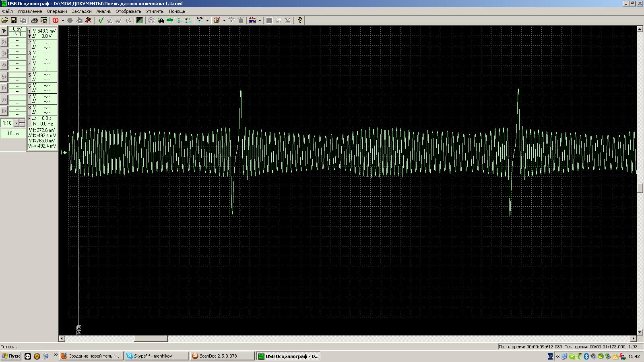This screenshot has height=362, width=644.
Task: Click the magnifier zoom icon in the toolbar
Action: coord(151,20)
